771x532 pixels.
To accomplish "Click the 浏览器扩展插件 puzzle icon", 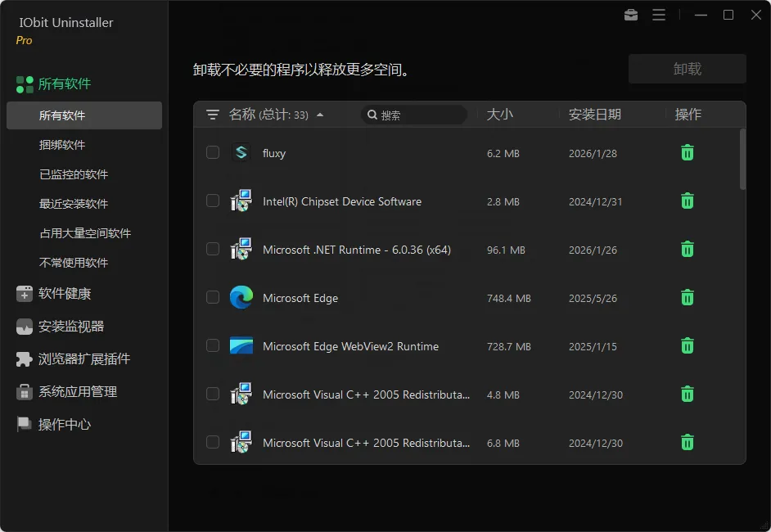I will [24, 359].
